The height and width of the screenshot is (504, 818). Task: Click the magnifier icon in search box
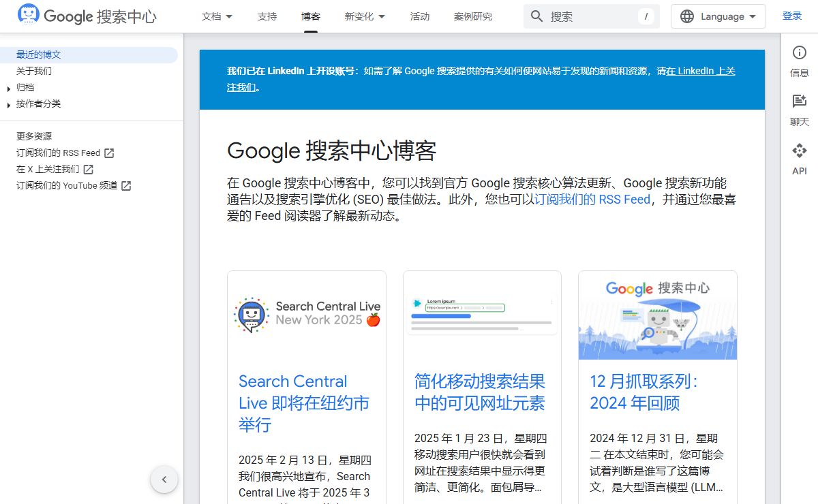(537, 16)
